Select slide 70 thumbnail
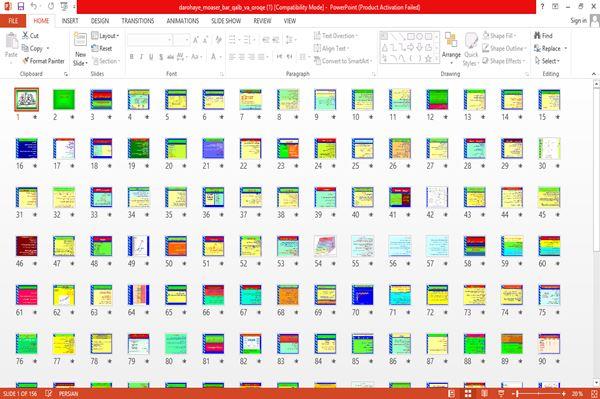The width and height of the screenshot is (600, 399). tap(362, 295)
